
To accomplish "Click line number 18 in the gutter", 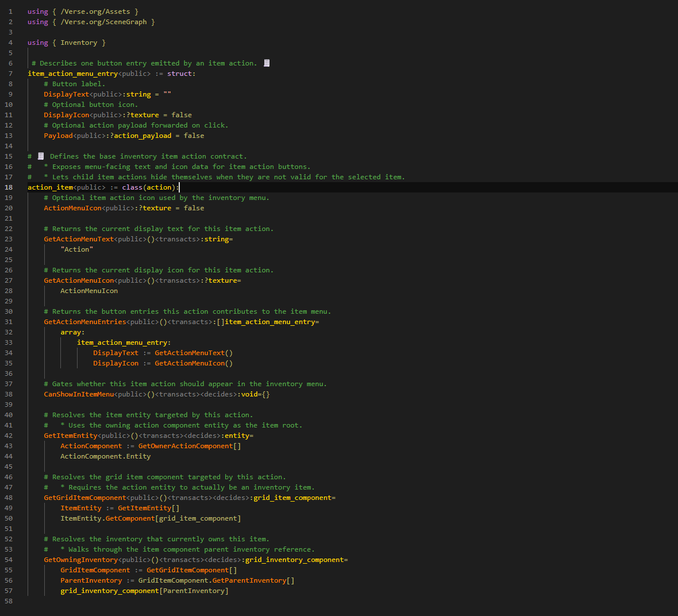I will [x=9, y=187].
